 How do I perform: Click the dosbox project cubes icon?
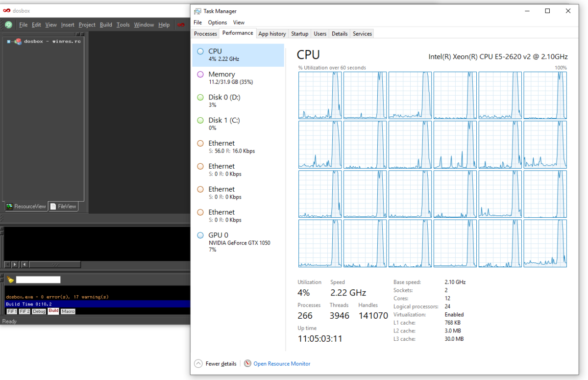tap(18, 41)
